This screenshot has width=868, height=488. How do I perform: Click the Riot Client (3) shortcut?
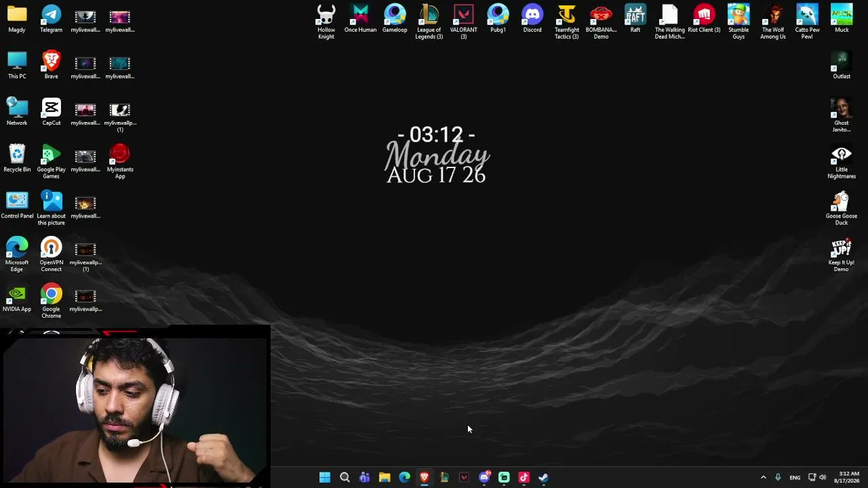[x=704, y=19]
